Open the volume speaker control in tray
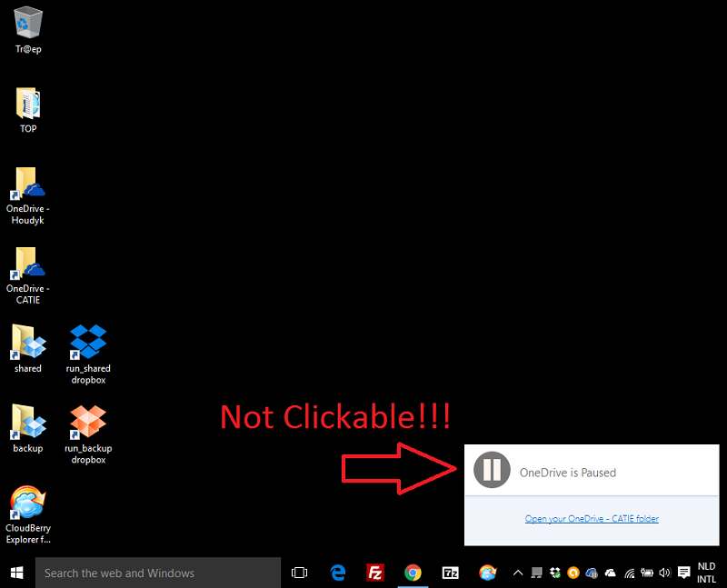The height and width of the screenshot is (588, 727). (x=664, y=573)
